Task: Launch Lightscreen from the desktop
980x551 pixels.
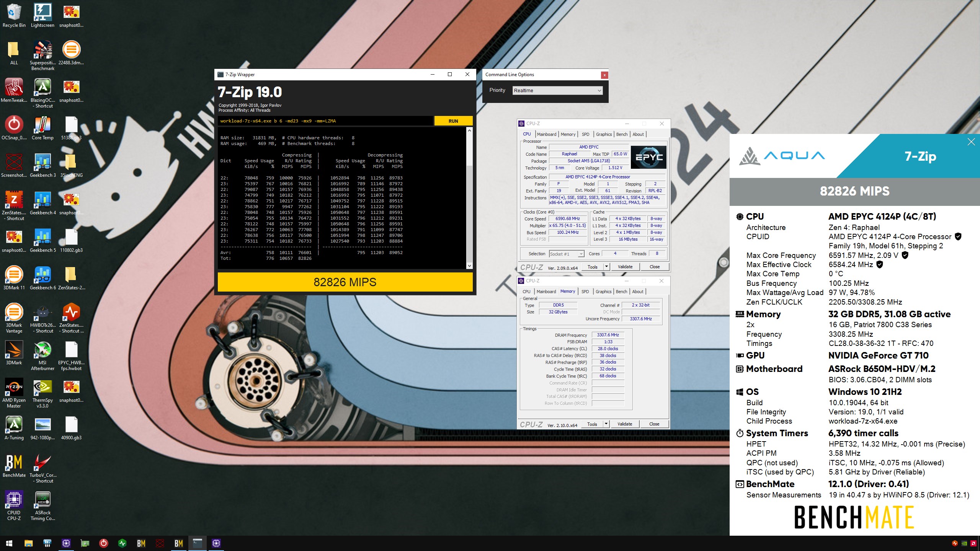Action: click(x=42, y=15)
